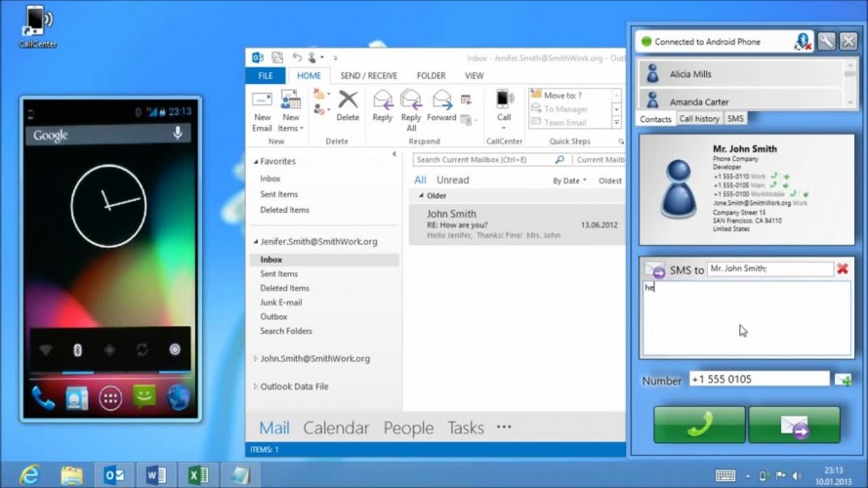This screenshot has width=868, height=488.
Task: Click the green call button with handset
Action: coord(699,425)
